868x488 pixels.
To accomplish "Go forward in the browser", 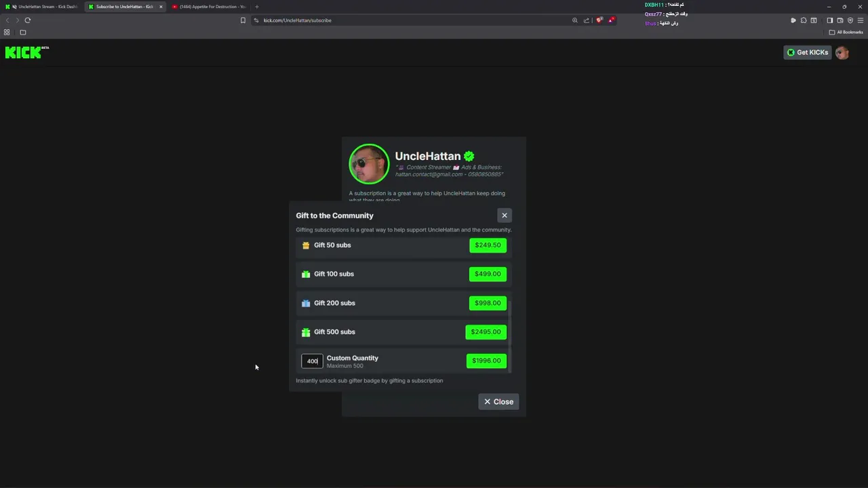I will tap(18, 20).
